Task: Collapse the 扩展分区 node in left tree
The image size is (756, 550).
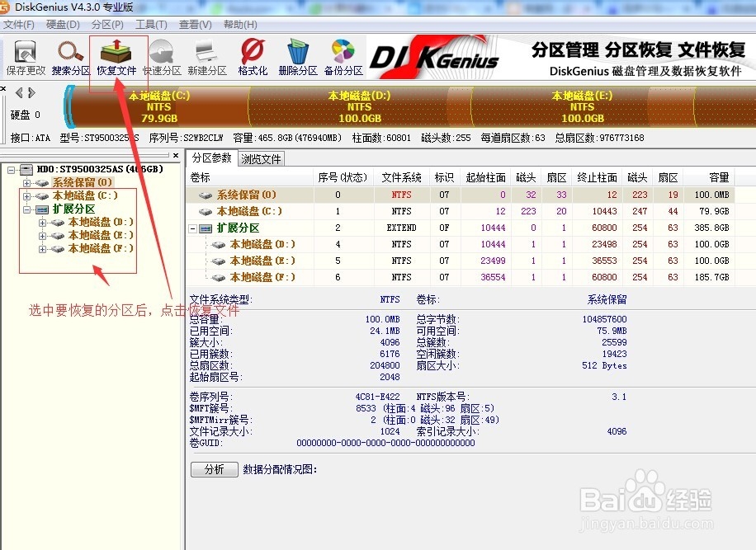Action: [26, 209]
